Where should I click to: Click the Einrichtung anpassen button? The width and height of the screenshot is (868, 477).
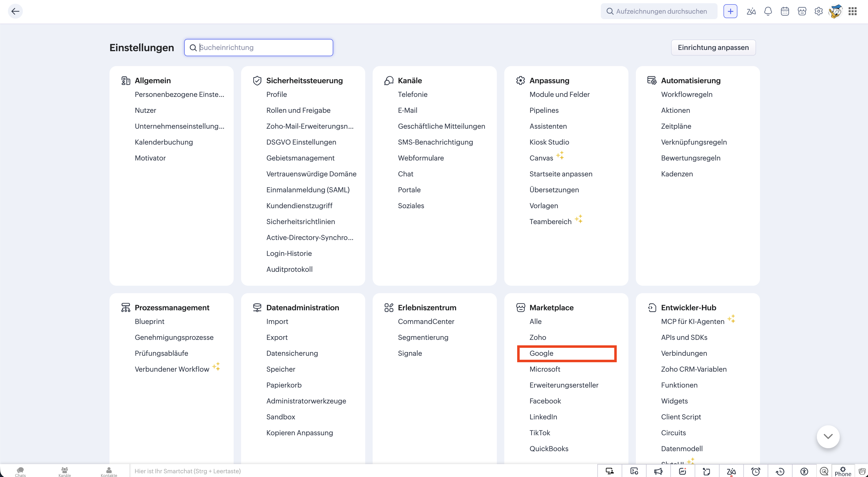[x=713, y=47]
